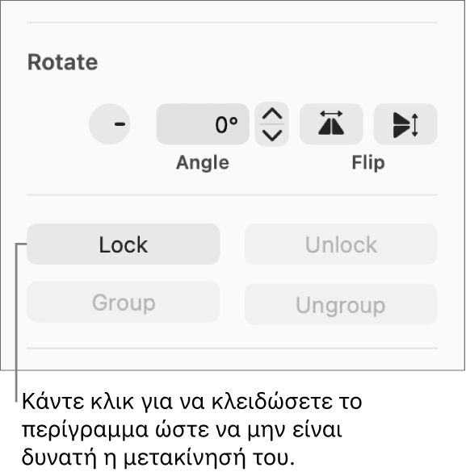Screen dimensions: 466x476
Task: Click the callout line beside Lock
Action: [x=17, y=322]
